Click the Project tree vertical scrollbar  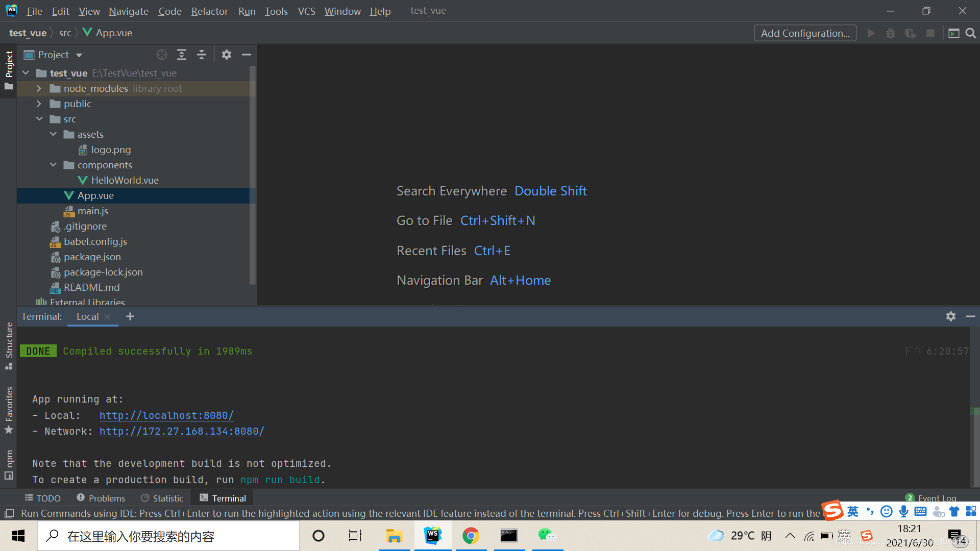point(252,175)
